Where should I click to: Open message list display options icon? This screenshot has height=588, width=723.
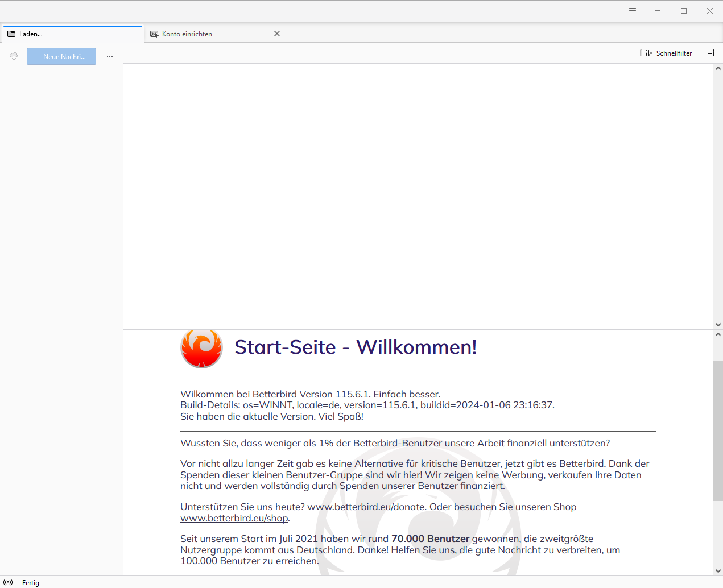click(x=710, y=53)
